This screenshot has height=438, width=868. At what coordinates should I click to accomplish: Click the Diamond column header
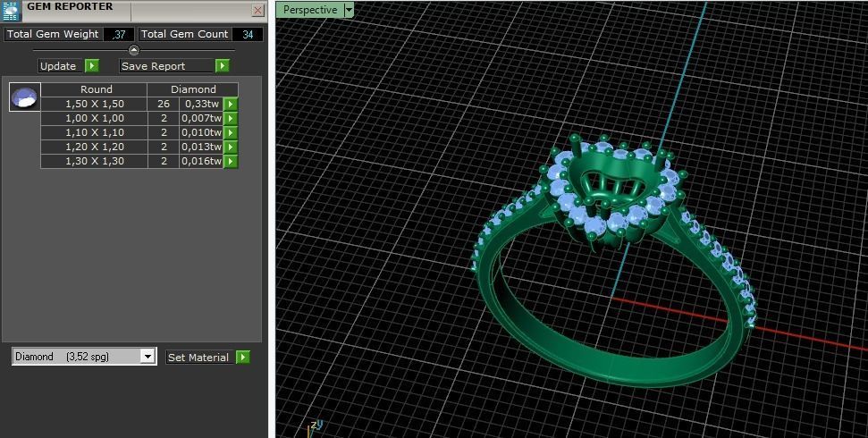pyautogui.click(x=193, y=89)
